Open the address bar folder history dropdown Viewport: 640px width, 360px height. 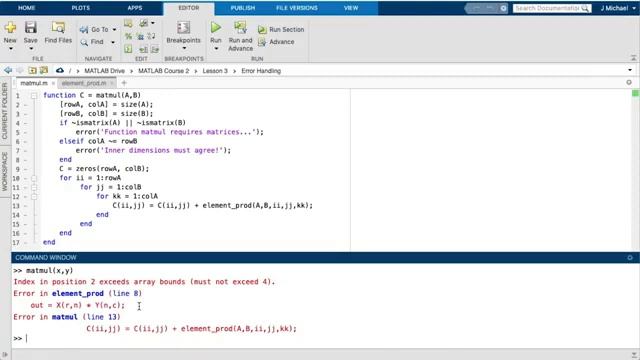(630, 70)
